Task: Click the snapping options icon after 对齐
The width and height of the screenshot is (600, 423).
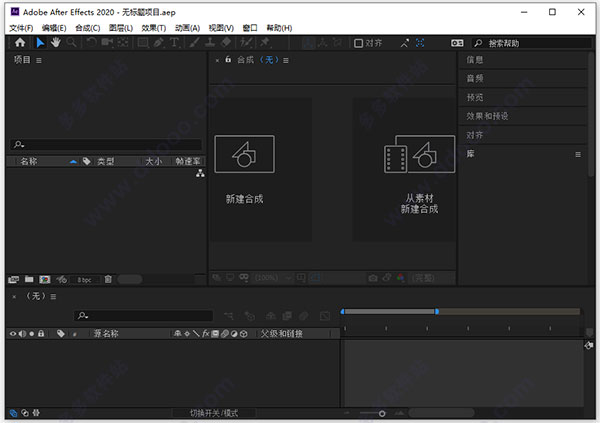Action: coord(404,43)
